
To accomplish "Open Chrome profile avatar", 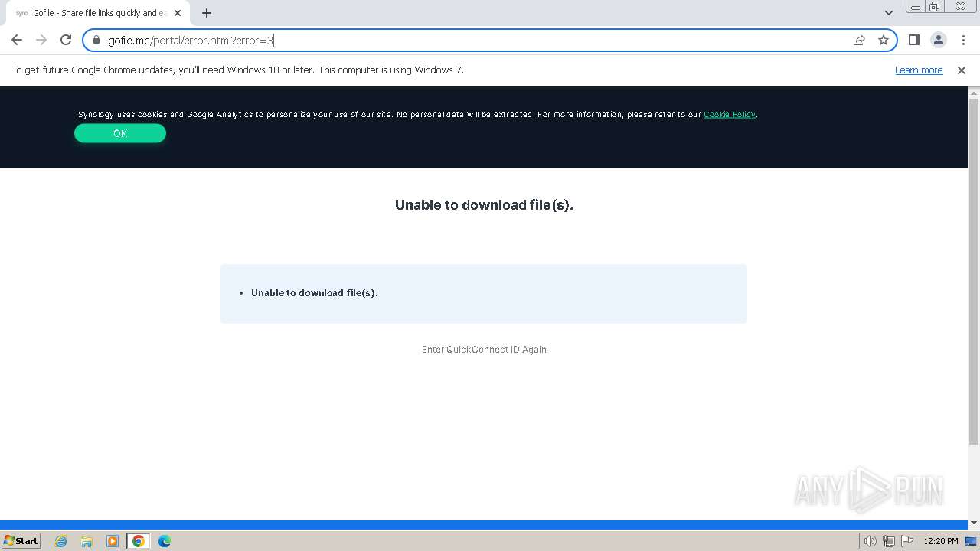I will coord(938,40).
